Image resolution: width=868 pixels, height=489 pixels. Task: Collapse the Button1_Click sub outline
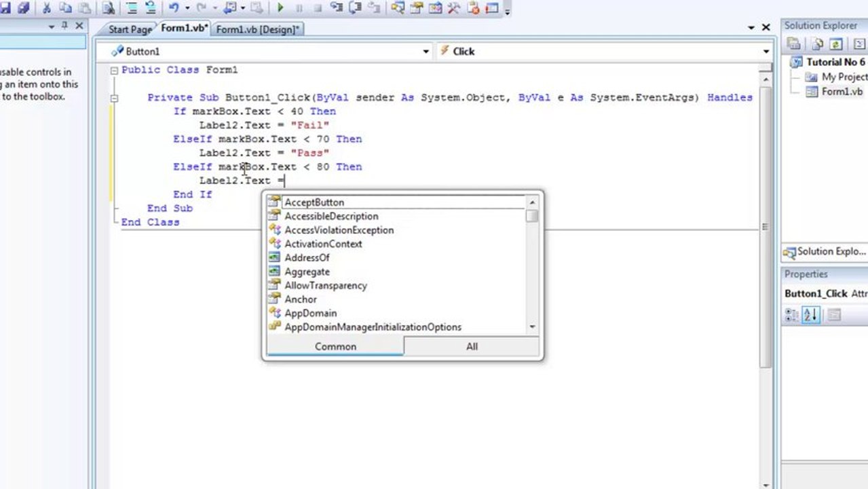pyautogui.click(x=114, y=98)
